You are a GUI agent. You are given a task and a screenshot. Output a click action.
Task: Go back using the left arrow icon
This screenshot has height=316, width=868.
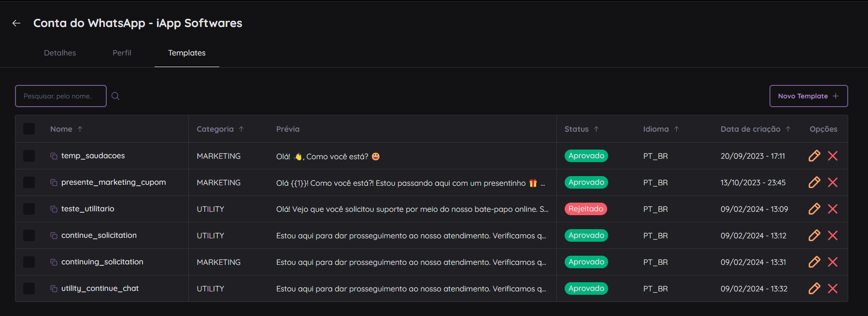(16, 23)
